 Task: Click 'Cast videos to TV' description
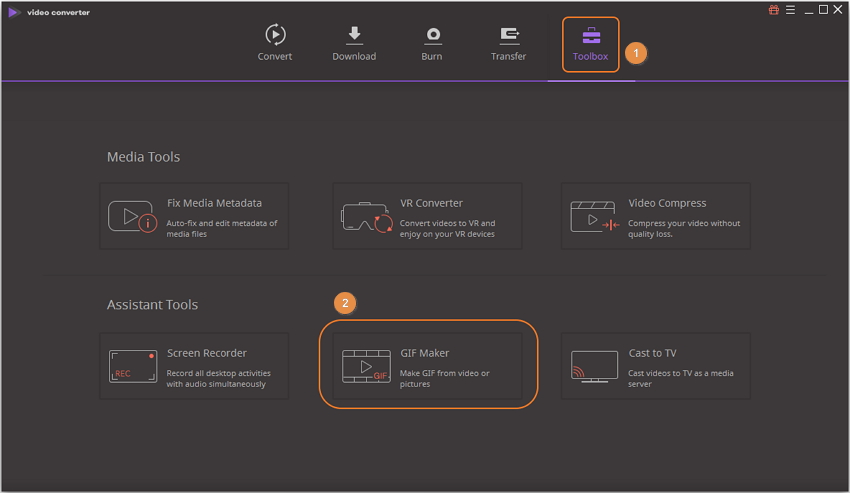coord(680,379)
